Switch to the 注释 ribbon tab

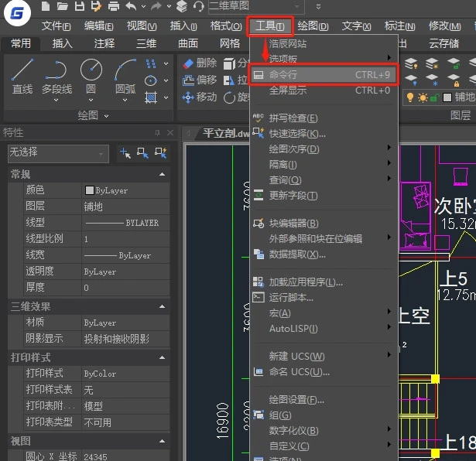pos(104,43)
